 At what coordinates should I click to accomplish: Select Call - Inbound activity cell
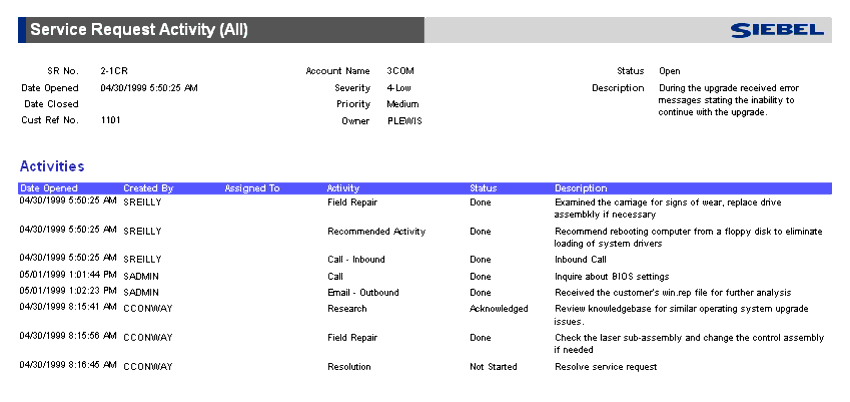point(356,260)
